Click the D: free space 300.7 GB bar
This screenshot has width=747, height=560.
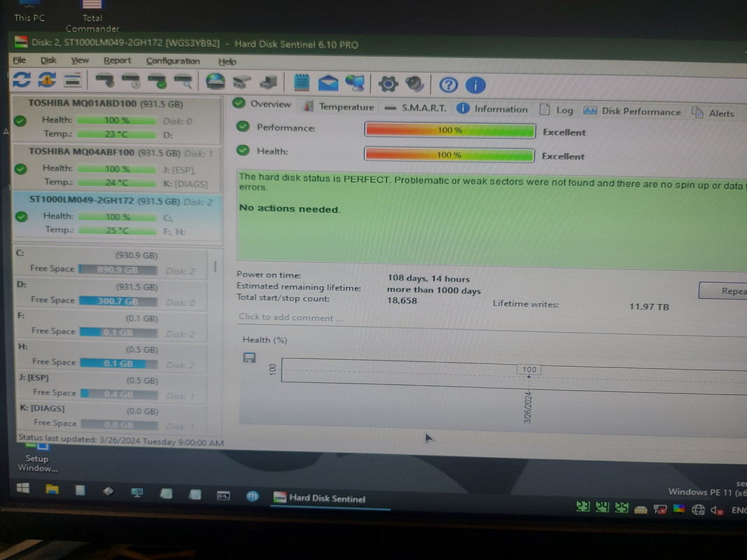coord(118,302)
